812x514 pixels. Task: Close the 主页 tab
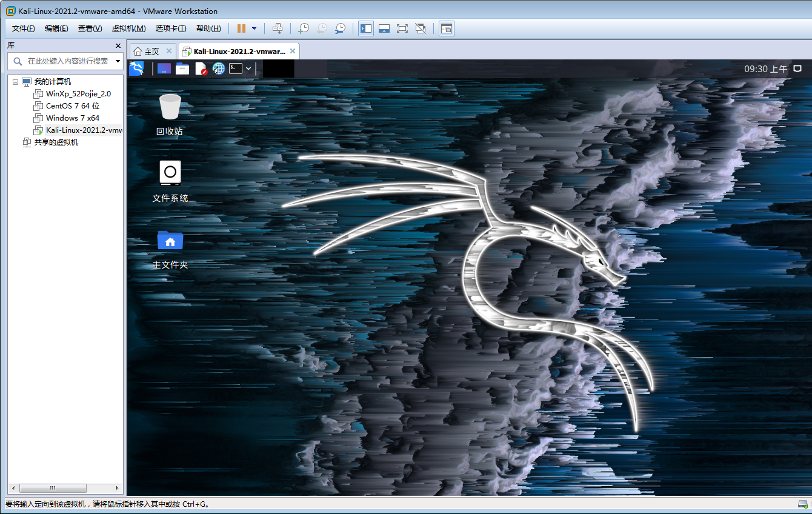(169, 51)
